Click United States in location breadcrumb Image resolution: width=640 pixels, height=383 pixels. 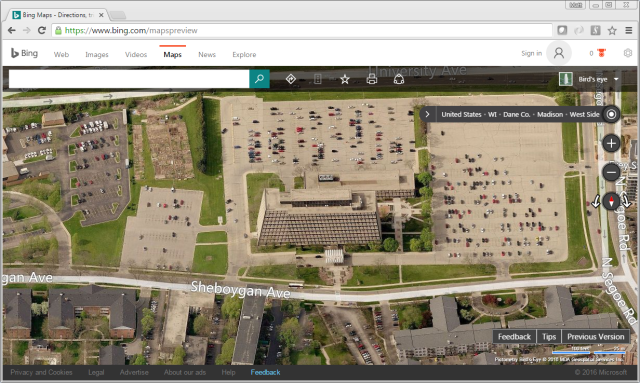(461, 114)
